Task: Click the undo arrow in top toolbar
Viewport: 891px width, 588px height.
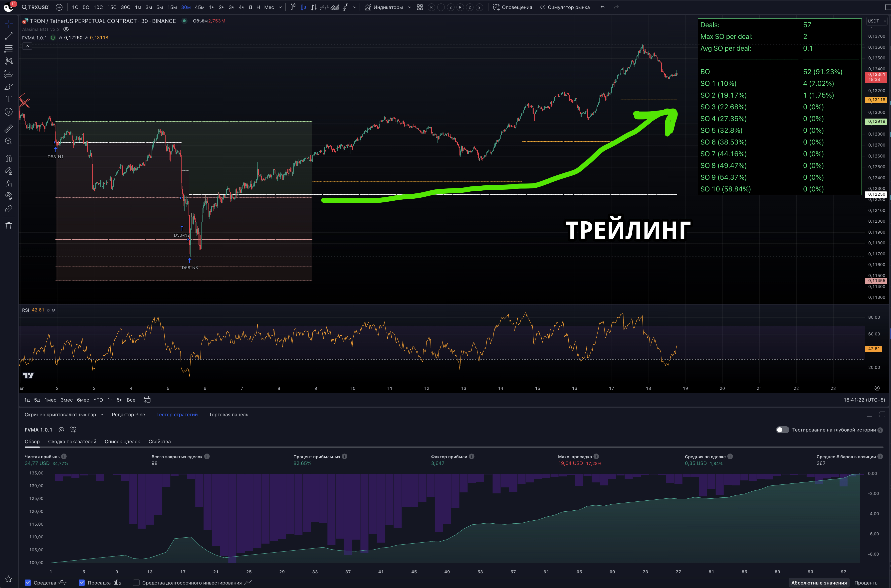Action: click(x=603, y=7)
